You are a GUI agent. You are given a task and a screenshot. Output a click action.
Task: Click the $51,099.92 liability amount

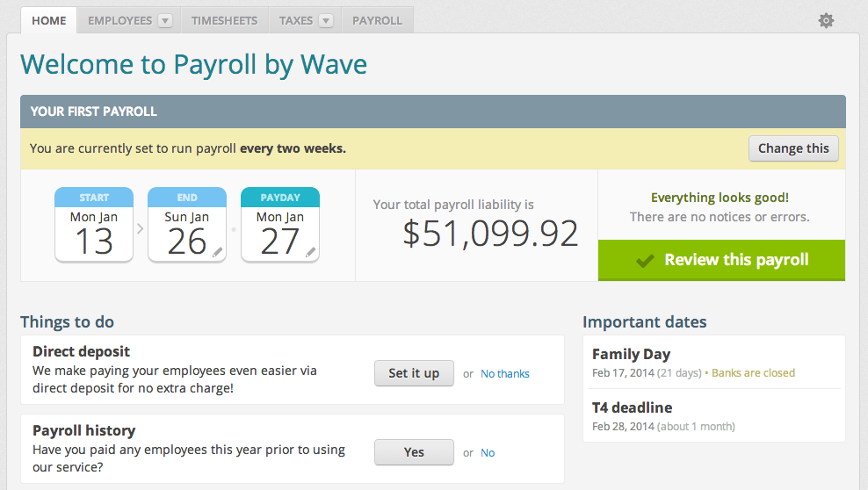490,234
